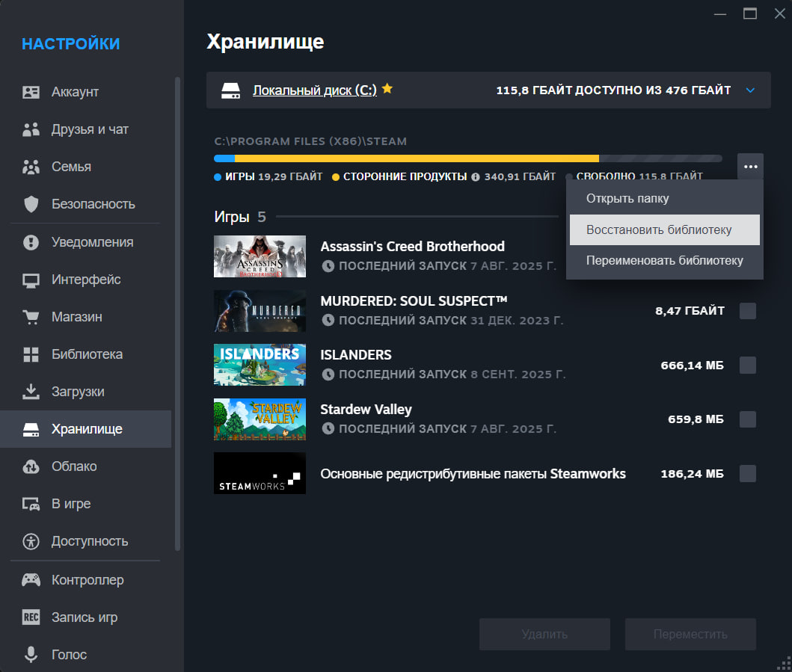This screenshot has width=792, height=672.
Task: Go to the Безопасность settings section
Action: 86,204
